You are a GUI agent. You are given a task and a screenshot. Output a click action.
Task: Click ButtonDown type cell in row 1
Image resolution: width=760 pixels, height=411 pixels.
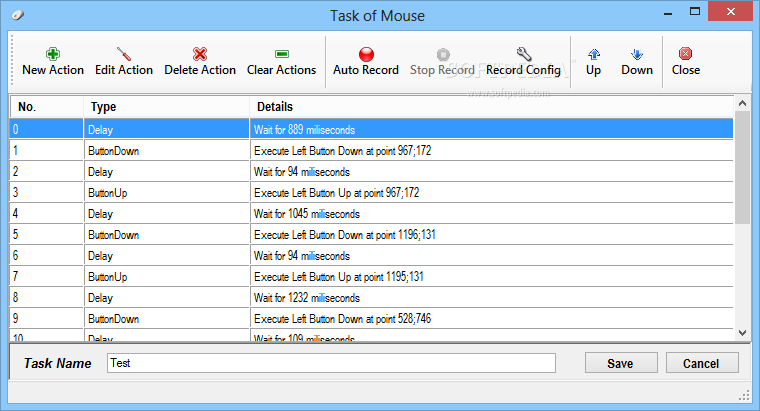click(x=166, y=151)
